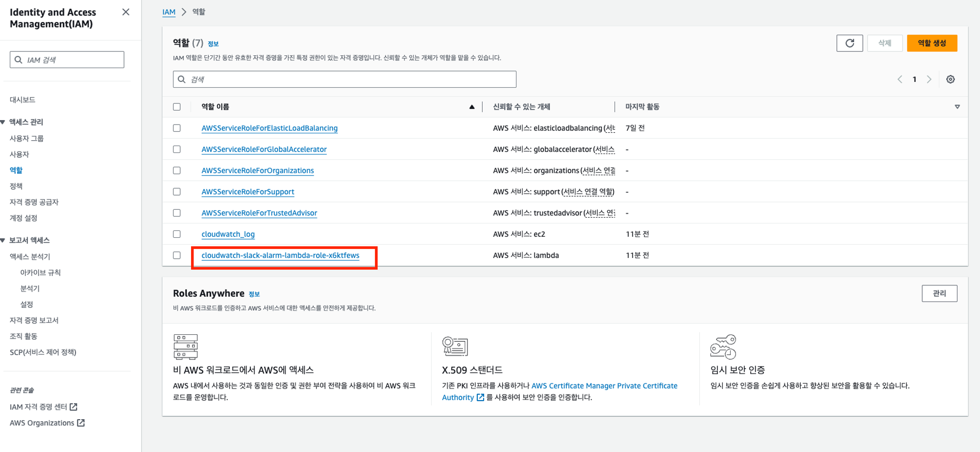Click the external link icon after Authority
The height and width of the screenshot is (452, 980).
[480, 398]
